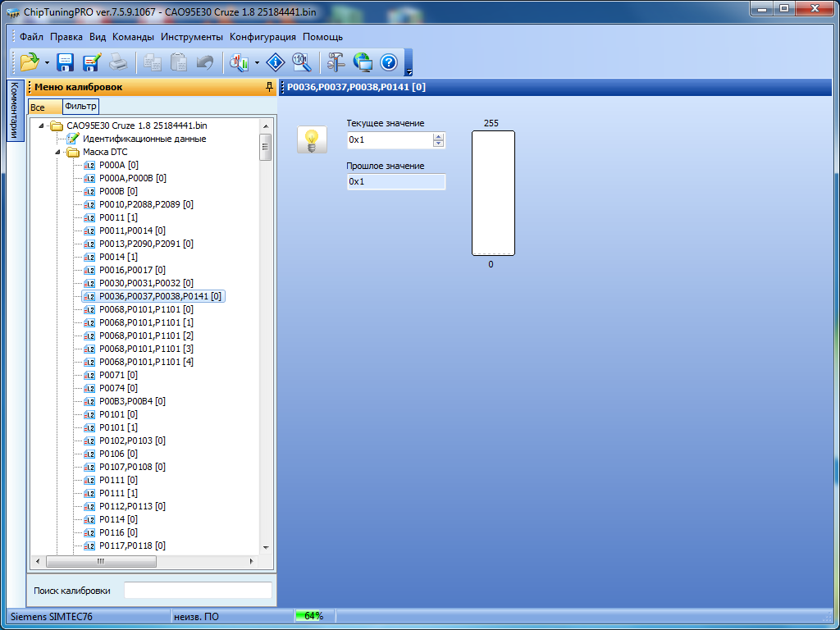Collapse the CAO95E30 Cruze root node

tap(41, 126)
